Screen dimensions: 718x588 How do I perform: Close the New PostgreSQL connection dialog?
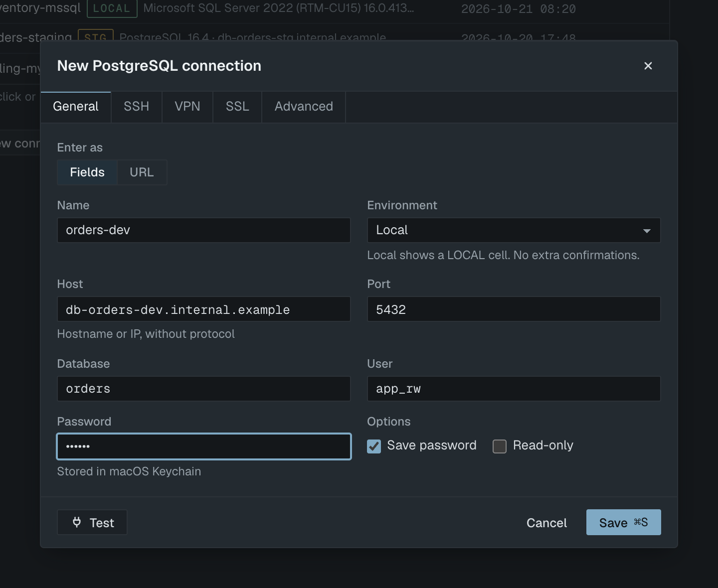pyautogui.click(x=648, y=66)
